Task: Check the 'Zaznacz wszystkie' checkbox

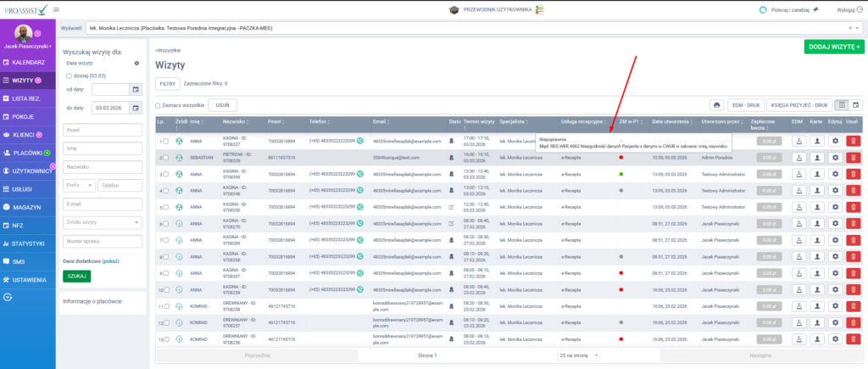Action: tap(158, 105)
